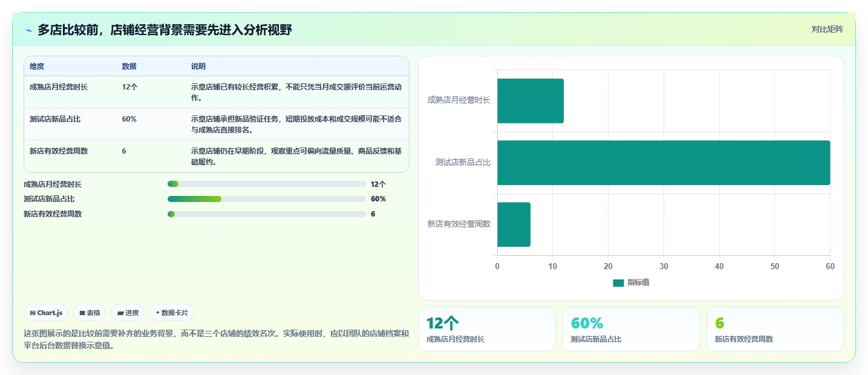
Task: Click the 对比矩阵 label in the header
Action: click(x=827, y=29)
